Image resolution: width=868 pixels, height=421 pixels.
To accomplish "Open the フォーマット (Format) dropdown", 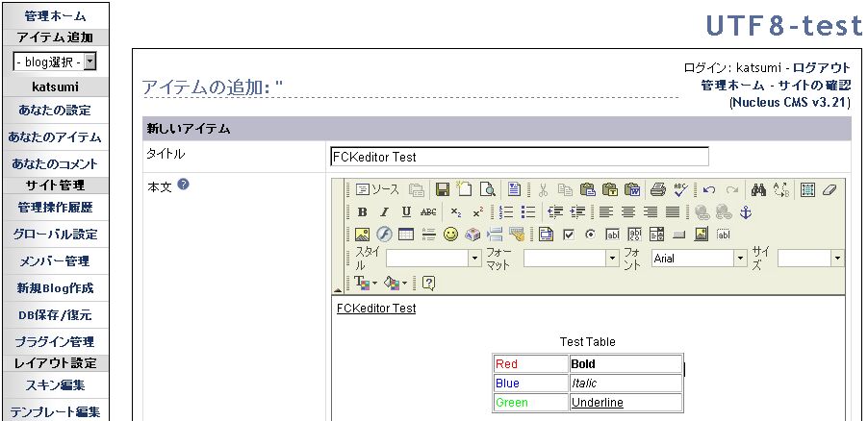I will [x=572, y=258].
